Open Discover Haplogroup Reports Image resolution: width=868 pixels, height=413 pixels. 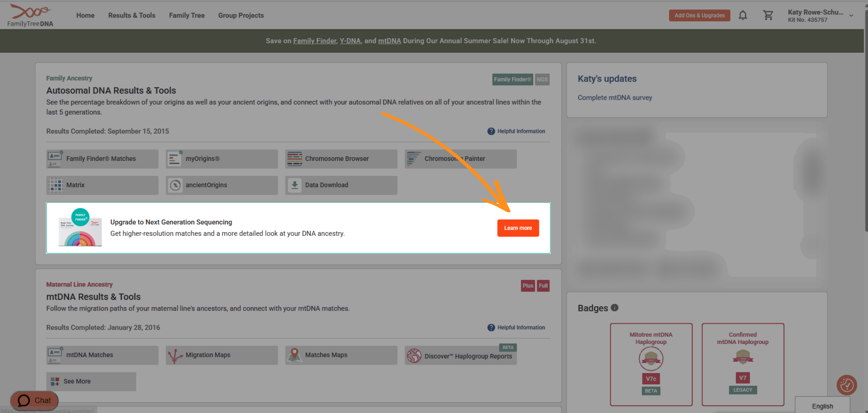[x=461, y=355]
